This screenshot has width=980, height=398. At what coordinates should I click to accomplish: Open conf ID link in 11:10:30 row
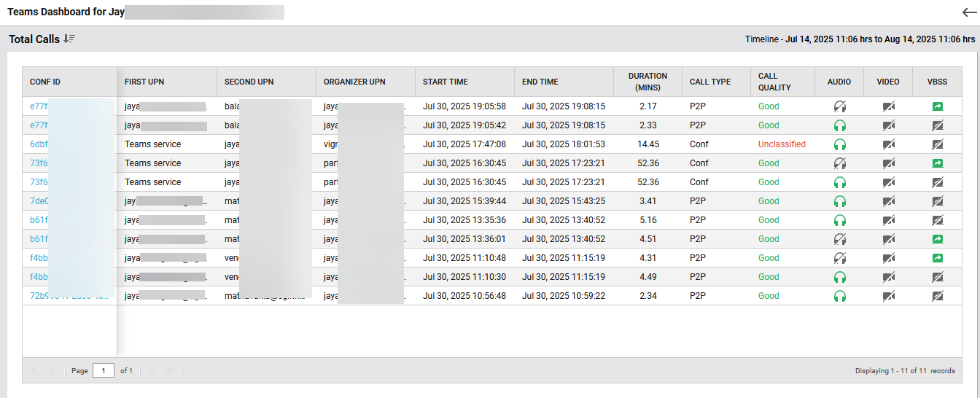click(x=39, y=277)
